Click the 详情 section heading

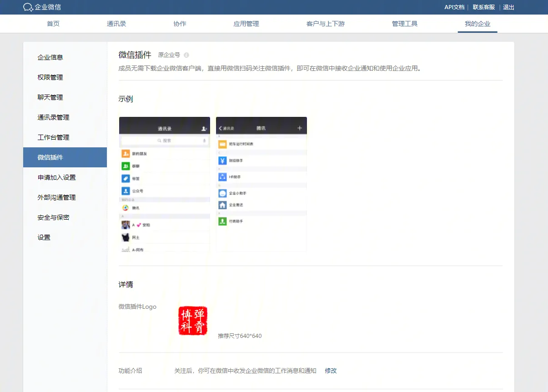click(126, 285)
